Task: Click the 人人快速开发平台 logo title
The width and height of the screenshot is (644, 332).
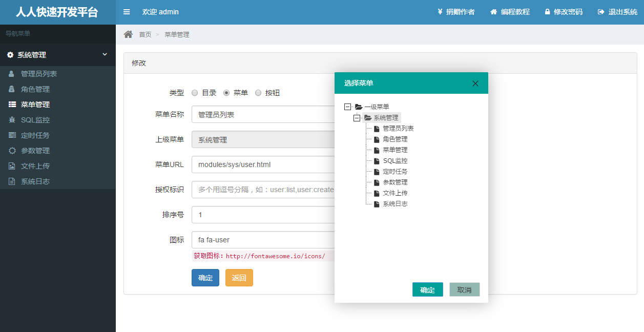Action: pos(57,12)
